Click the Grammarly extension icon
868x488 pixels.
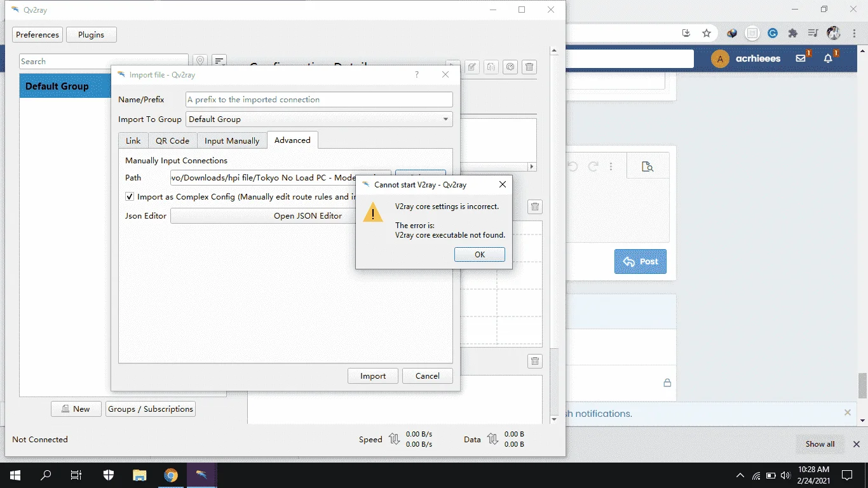tap(773, 33)
